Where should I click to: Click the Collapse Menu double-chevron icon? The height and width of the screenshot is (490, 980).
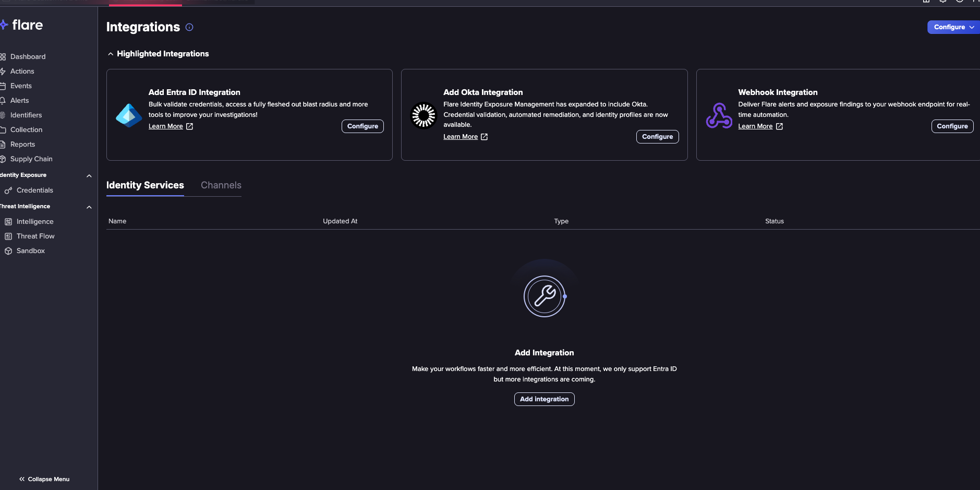click(x=22, y=479)
